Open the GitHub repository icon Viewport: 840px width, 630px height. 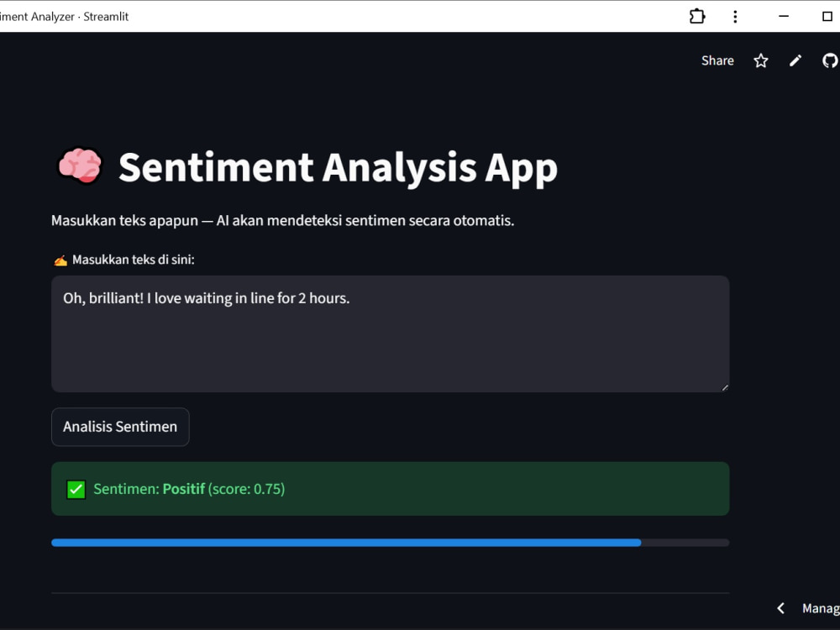point(831,60)
